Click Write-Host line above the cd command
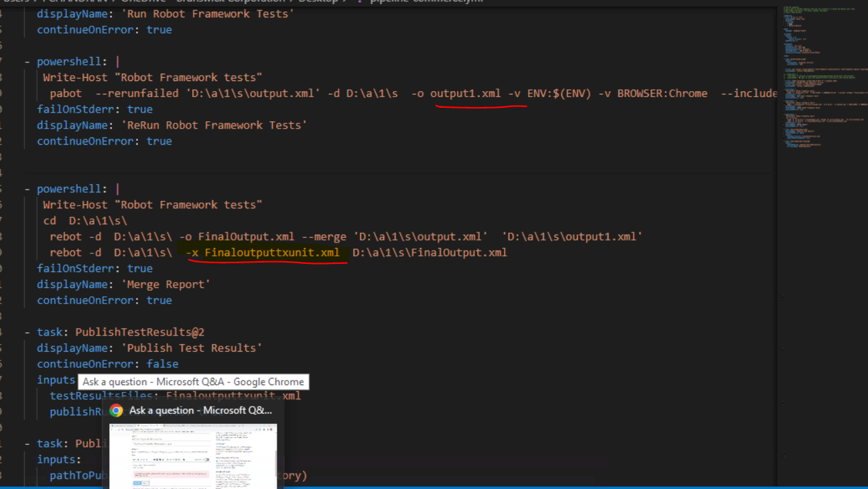Image resolution: width=868 pixels, height=489 pixels. click(153, 204)
